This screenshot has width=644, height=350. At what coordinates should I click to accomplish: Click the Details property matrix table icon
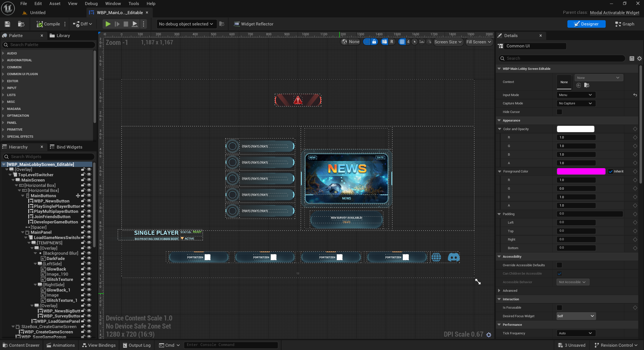(632, 59)
